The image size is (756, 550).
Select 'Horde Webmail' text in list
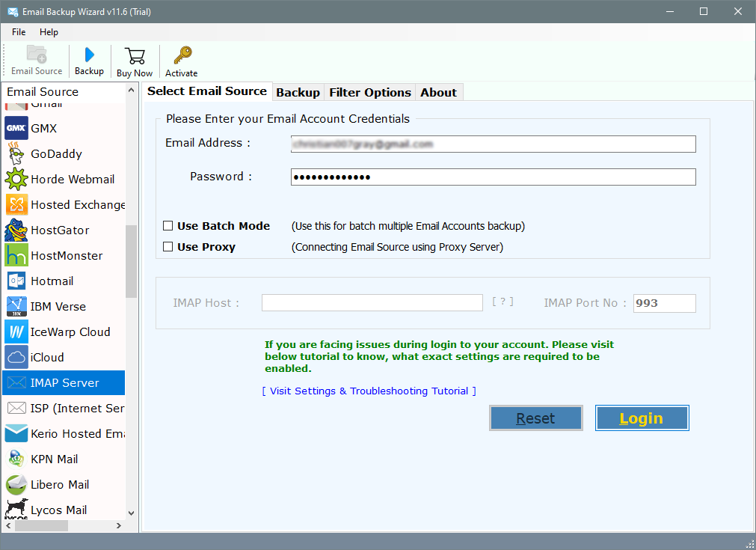73,179
